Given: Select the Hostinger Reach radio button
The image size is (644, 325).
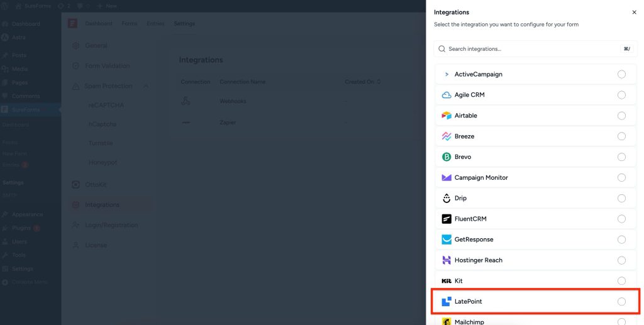Looking at the screenshot, I should [x=621, y=260].
